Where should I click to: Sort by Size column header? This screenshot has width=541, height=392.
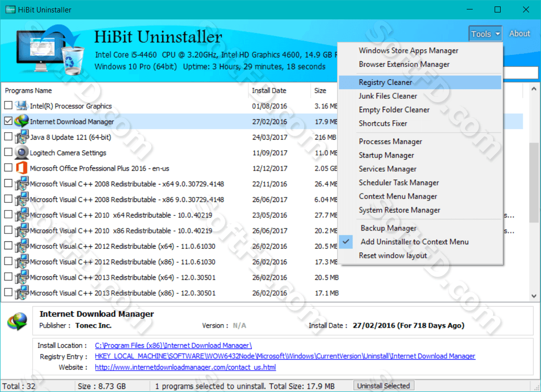[x=320, y=90]
